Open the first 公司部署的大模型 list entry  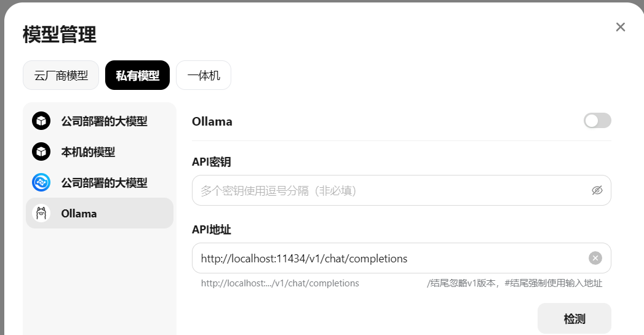click(100, 121)
